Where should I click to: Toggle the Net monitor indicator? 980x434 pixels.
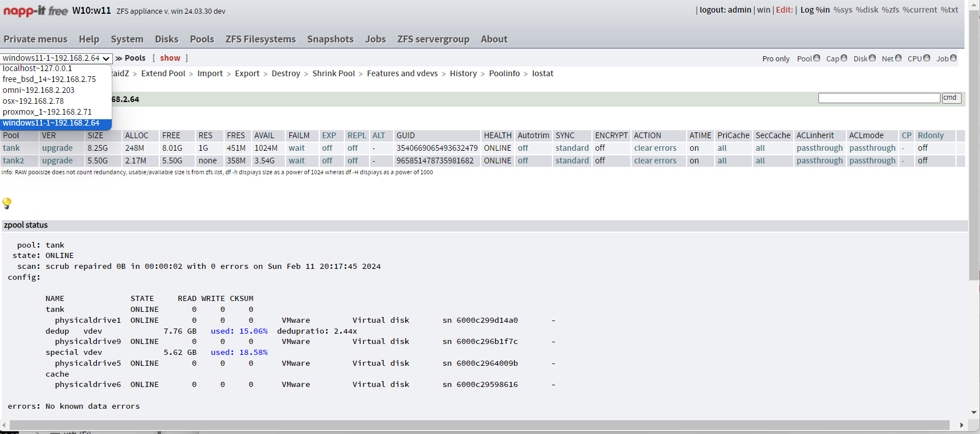898,58
